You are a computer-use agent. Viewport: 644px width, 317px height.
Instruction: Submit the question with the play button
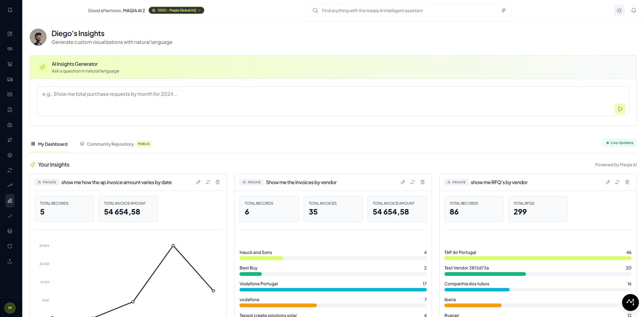620,109
